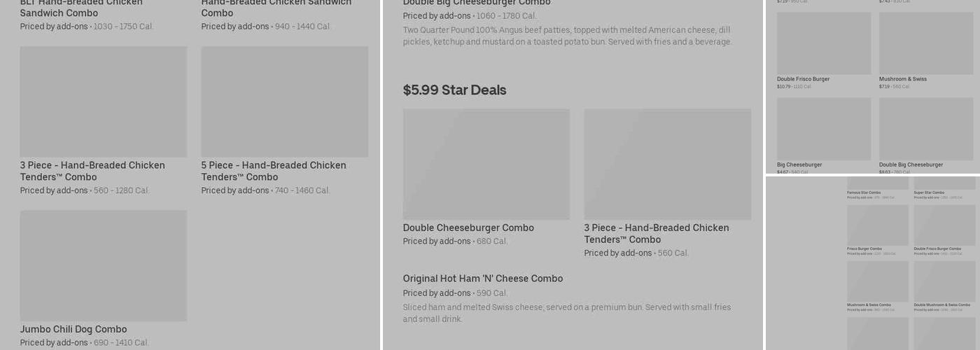Viewport: 980px width, 350px height.
Task: Open the Double Cheeseburger Combo title link
Action: (468, 227)
